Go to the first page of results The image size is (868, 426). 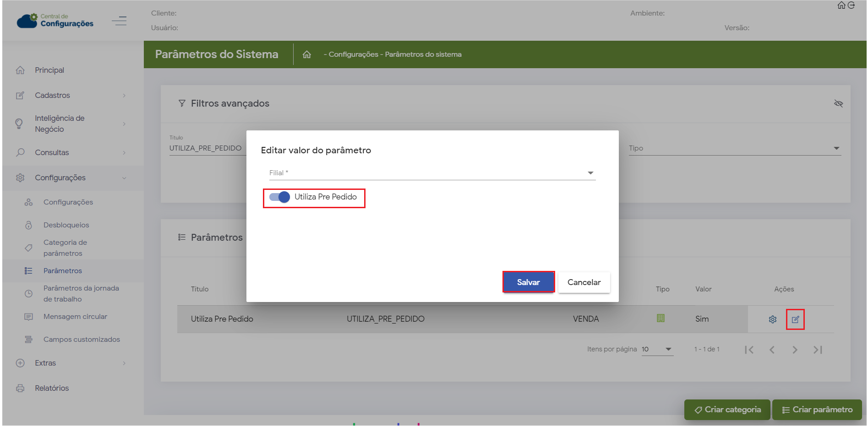749,350
